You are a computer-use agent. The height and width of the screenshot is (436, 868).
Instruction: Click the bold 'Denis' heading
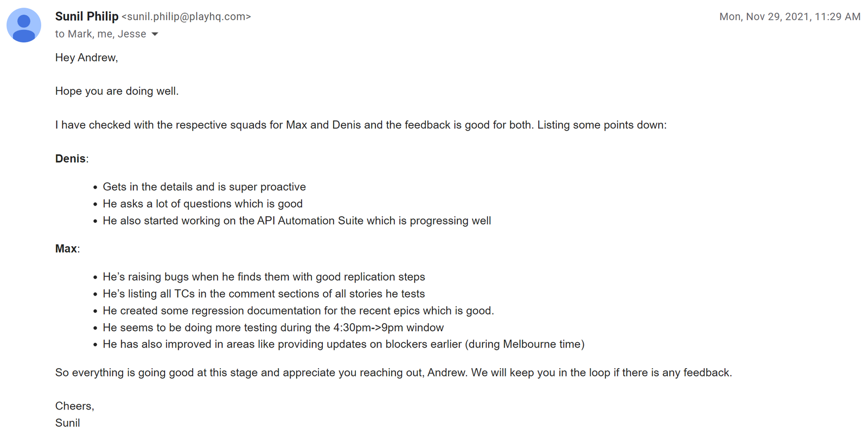[x=71, y=159]
